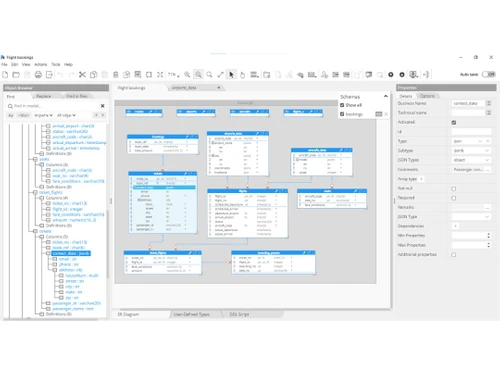This screenshot has height=375, width=500.
Task: Click the Min Properties stepper arrows
Action: pyautogui.click(x=489, y=236)
